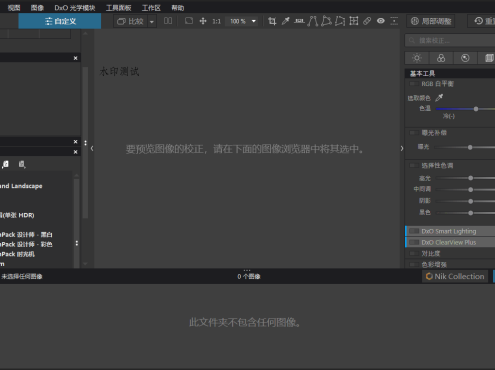The image size is (495, 370).
Task: Click the 比较 compare button
Action: (130, 21)
